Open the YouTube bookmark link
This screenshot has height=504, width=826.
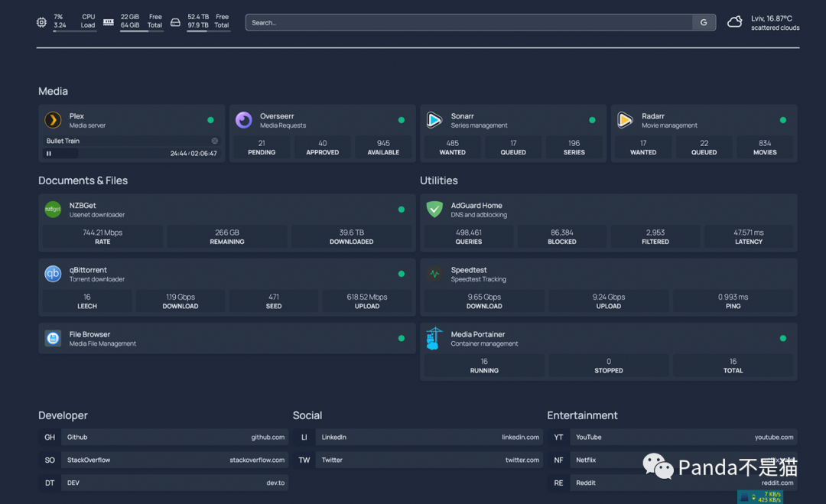684,437
